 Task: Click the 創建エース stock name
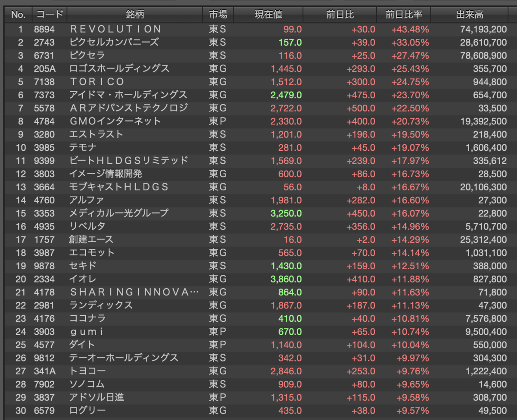pyautogui.click(x=91, y=240)
